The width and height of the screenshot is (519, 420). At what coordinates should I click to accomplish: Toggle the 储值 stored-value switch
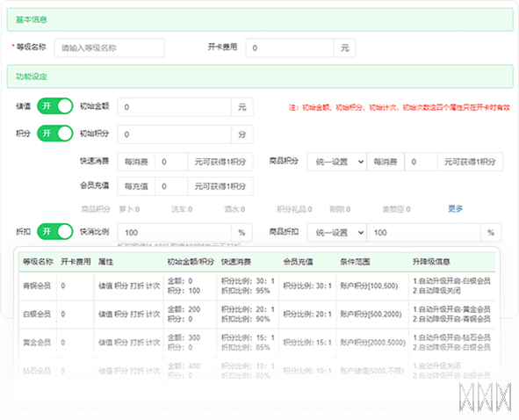coord(55,106)
